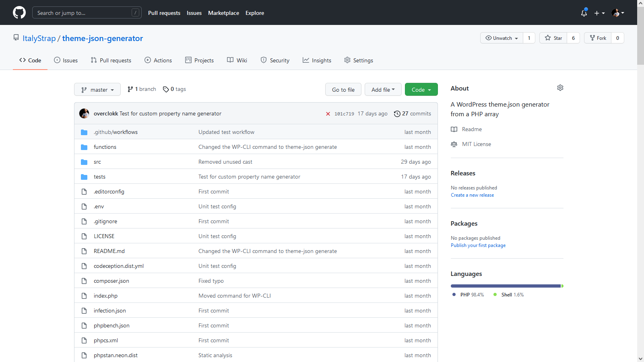Image resolution: width=644 pixels, height=362 pixels.
Task: Open the notifications bell
Action: coord(584,13)
